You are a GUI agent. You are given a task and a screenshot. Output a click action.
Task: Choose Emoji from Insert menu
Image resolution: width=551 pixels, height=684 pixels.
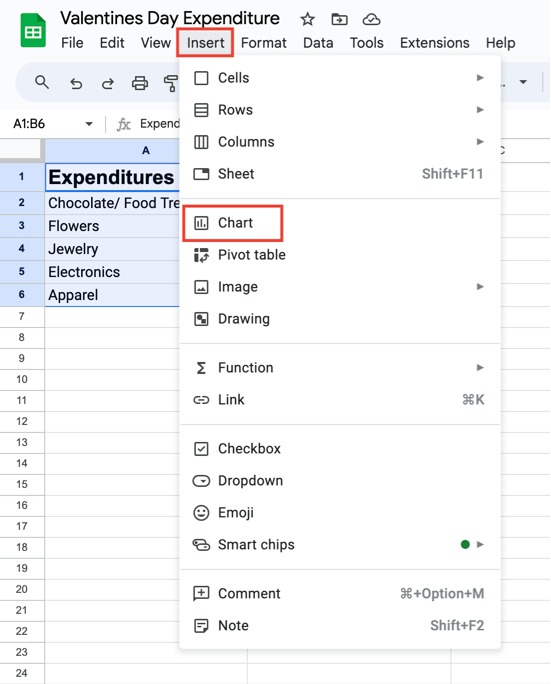click(340, 513)
